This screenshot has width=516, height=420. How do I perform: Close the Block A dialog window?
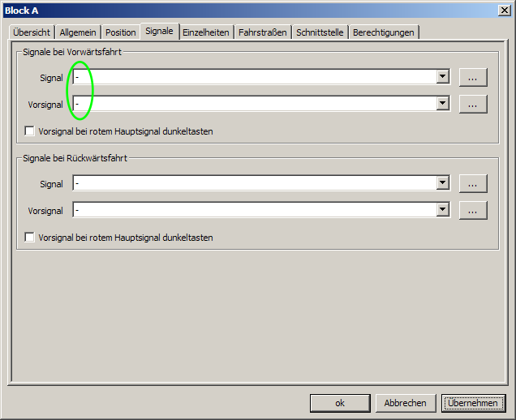pos(504,10)
